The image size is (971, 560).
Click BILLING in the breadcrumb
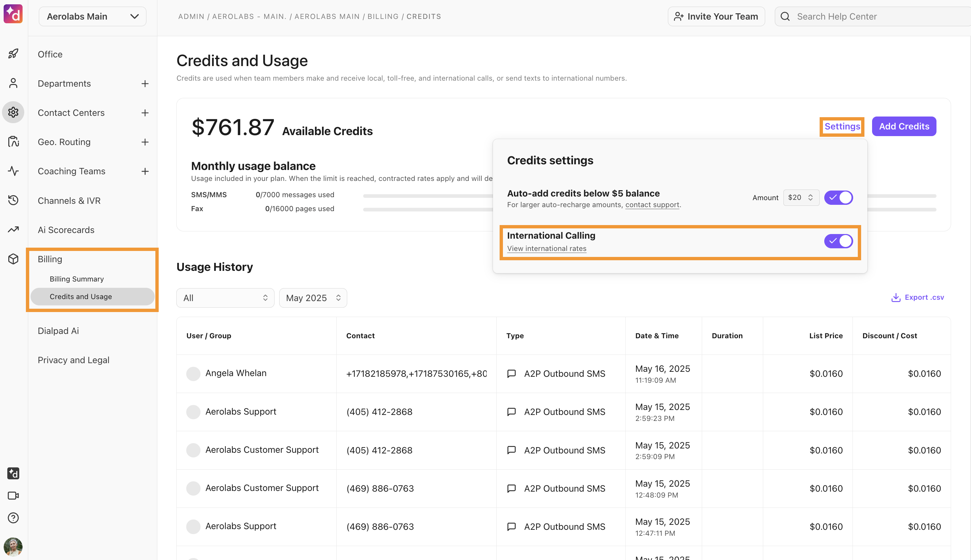coord(383,17)
